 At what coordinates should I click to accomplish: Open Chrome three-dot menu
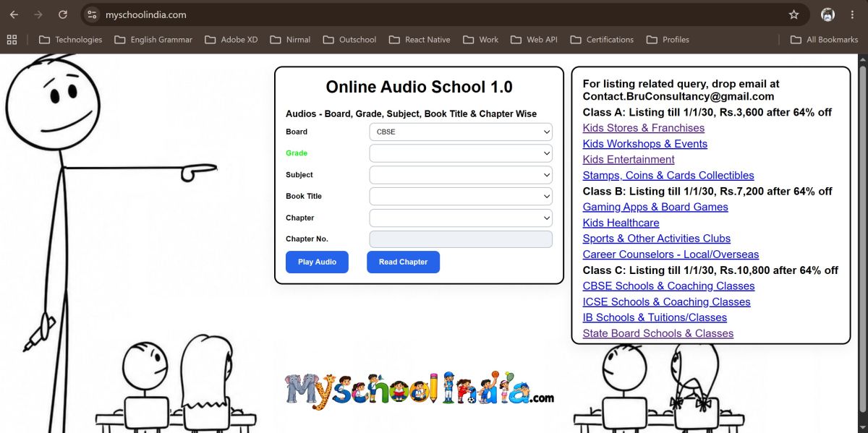click(x=852, y=14)
